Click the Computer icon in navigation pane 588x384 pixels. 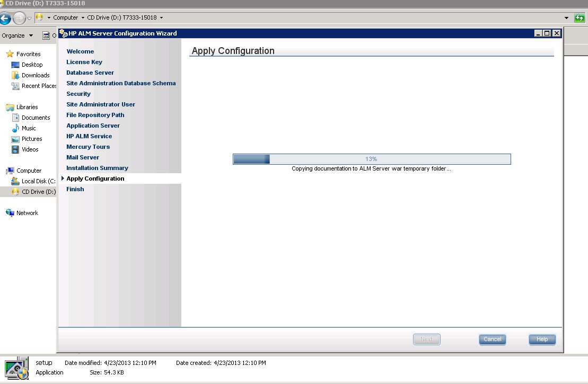click(x=10, y=171)
